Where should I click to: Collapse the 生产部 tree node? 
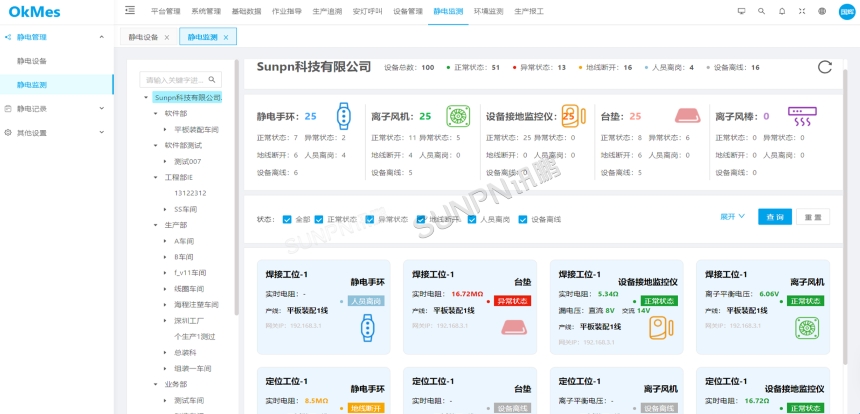pos(155,225)
